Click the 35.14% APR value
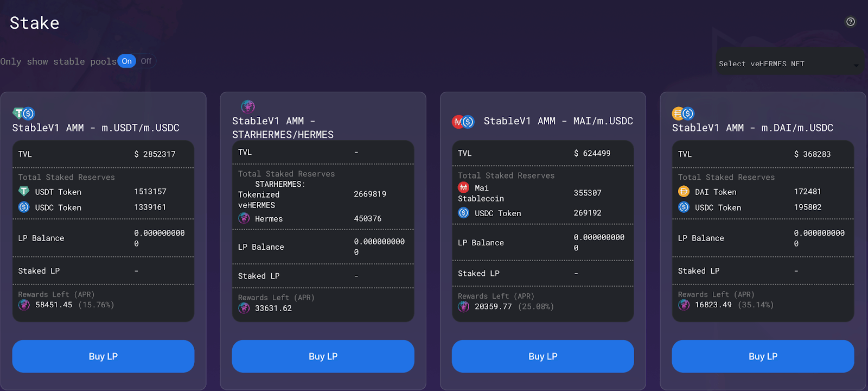 pos(756,305)
